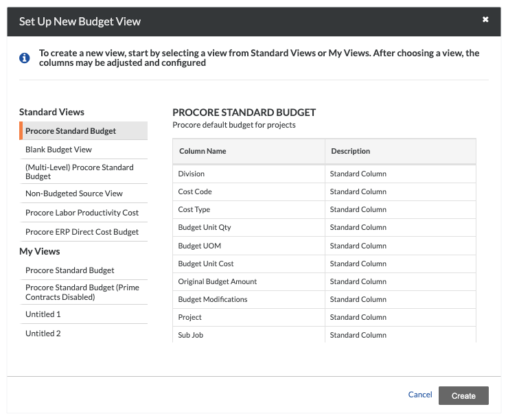Screen dimensions: 508x420
Task: Click Standard Column description for Budget UOM
Action: 358,246
